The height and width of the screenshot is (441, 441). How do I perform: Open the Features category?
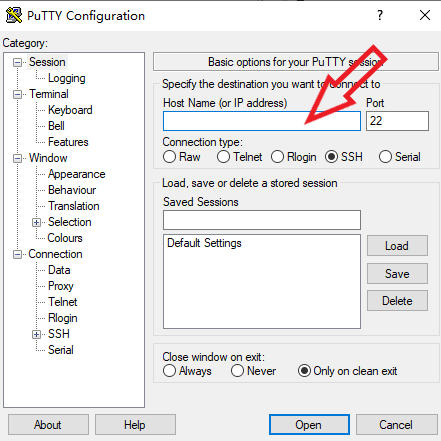pos(68,142)
